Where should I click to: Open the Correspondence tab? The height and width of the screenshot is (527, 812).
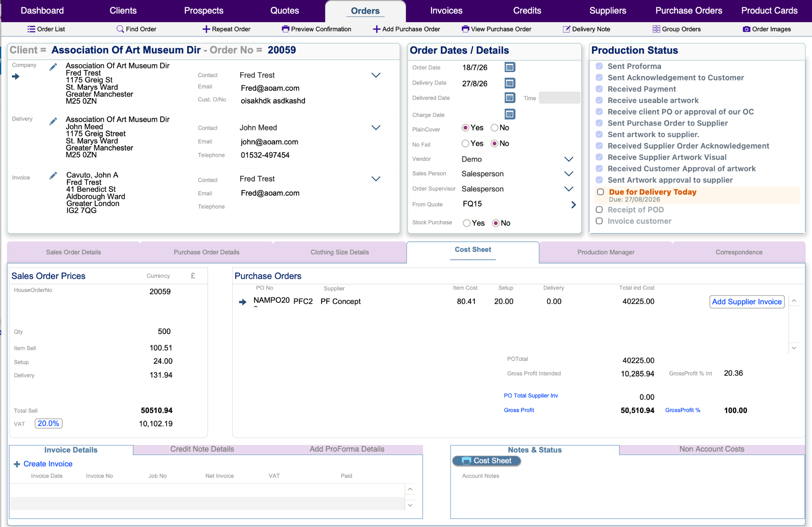pos(739,252)
